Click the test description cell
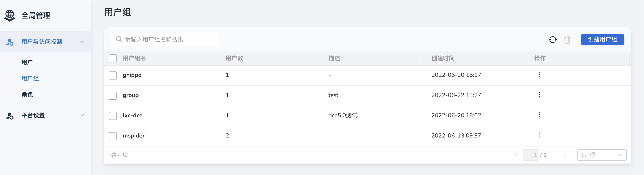Screen dimensions: 644x175 click(333, 95)
